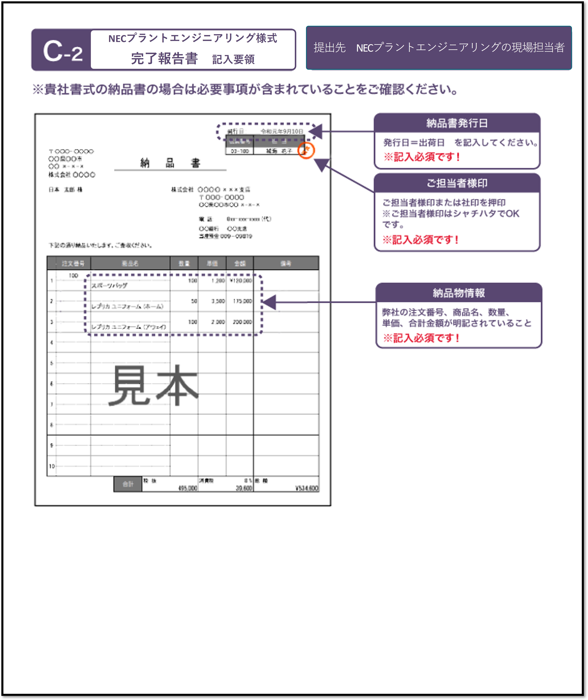Click the '日本 太郎 様' recipient name
This screenshot has height=700, width=588.
65,190
